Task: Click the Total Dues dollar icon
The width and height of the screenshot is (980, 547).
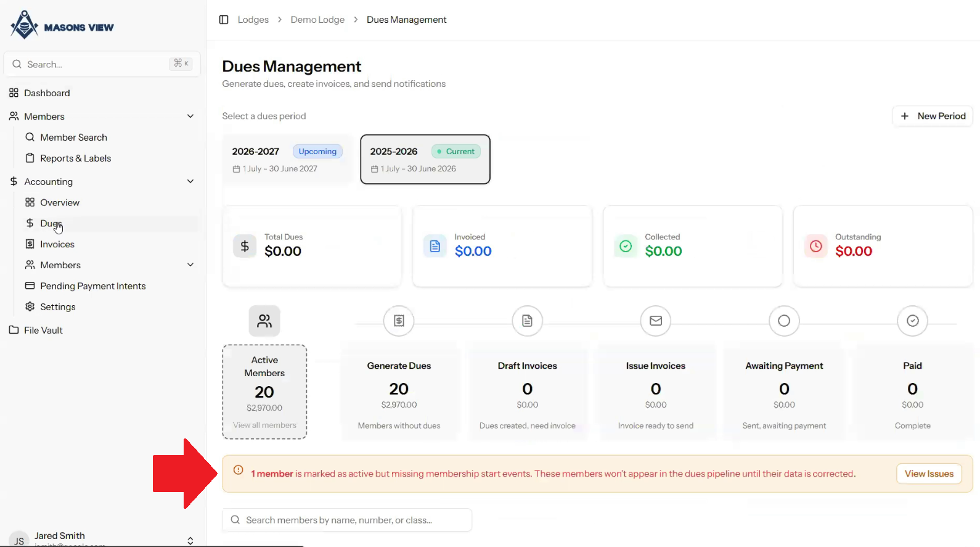Action: [x=245, y=246]
